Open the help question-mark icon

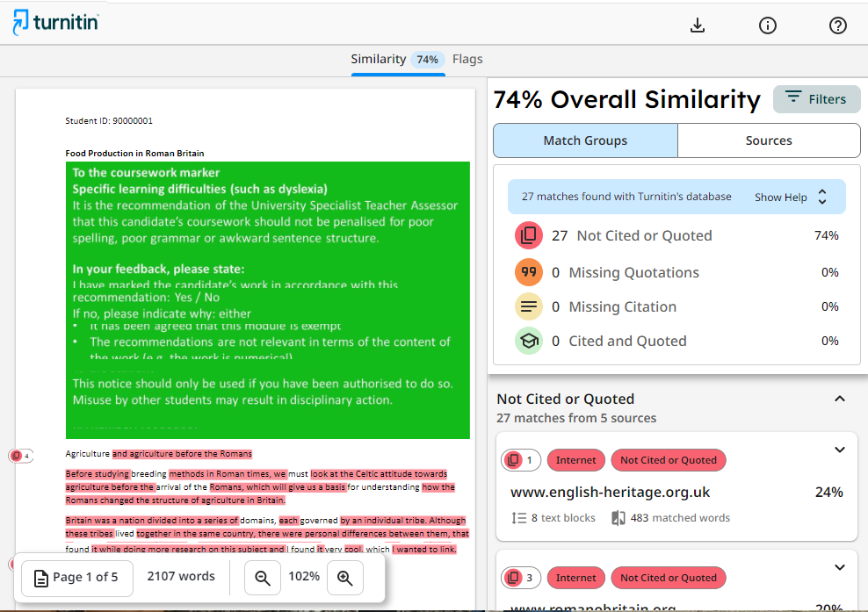coord(837,25)
